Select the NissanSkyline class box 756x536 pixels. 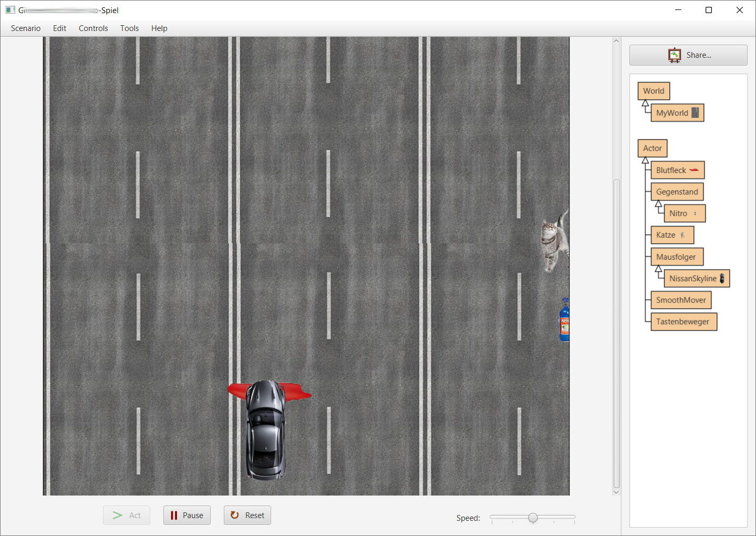(696, 279)
